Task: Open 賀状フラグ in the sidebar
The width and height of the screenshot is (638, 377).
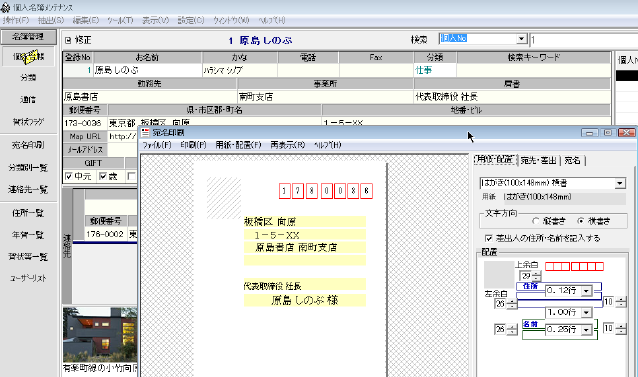Action: pos(28,121)
